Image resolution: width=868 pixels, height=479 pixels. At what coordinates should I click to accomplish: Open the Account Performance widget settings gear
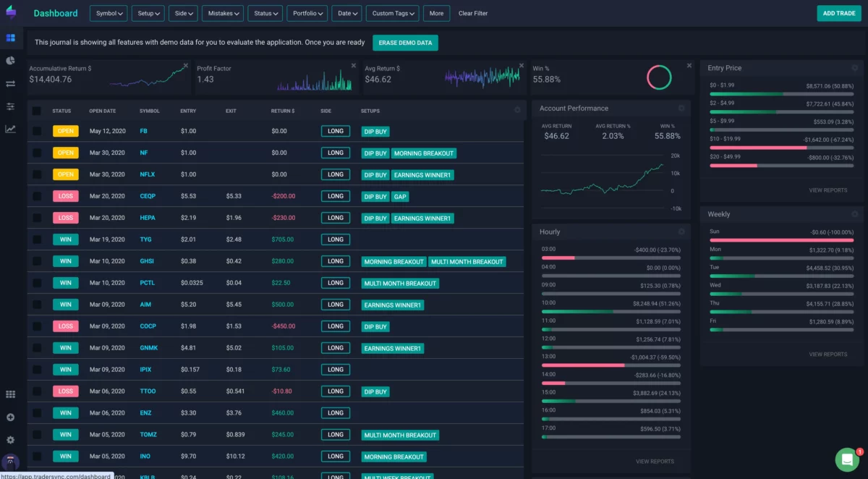[x=680, y=108]
